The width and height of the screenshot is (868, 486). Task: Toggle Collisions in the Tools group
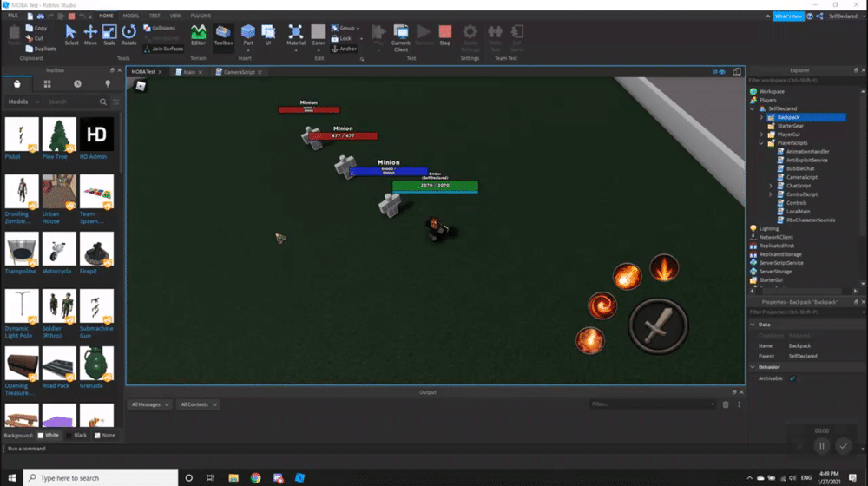[x=160, y=28]
